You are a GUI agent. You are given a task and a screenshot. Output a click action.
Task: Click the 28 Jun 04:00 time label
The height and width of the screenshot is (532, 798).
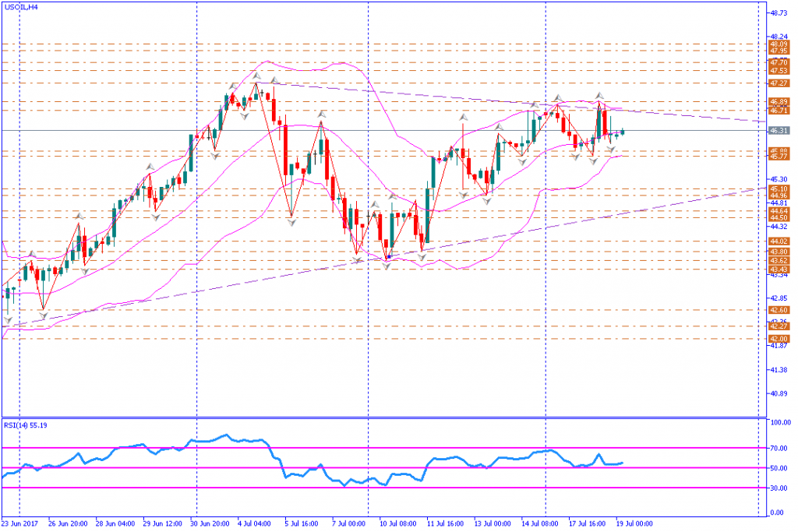click(x=115, y=524)
